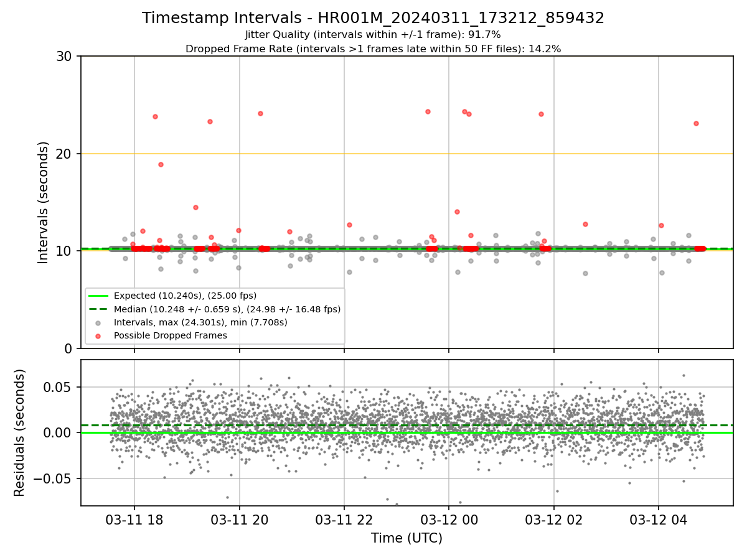
Task: Click the '03-11 22' x-axis tick label
Action: click(344, 520)
